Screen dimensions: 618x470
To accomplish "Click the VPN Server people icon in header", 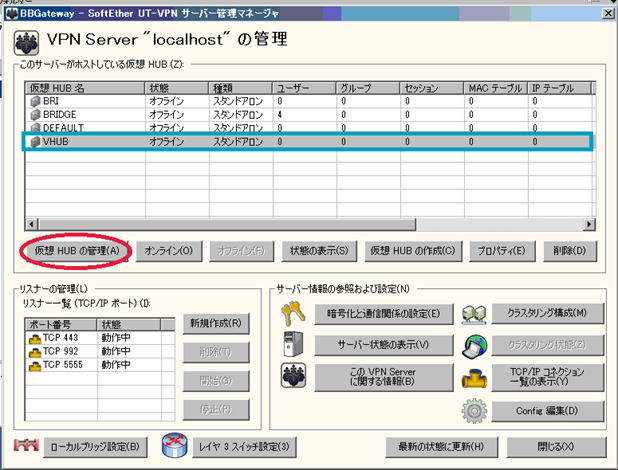I will pyautogui.click(x=26, y=43).
